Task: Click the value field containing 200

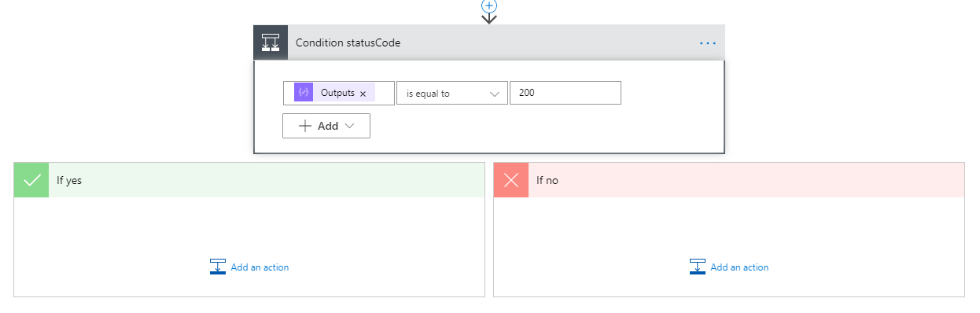Action: 566,93
